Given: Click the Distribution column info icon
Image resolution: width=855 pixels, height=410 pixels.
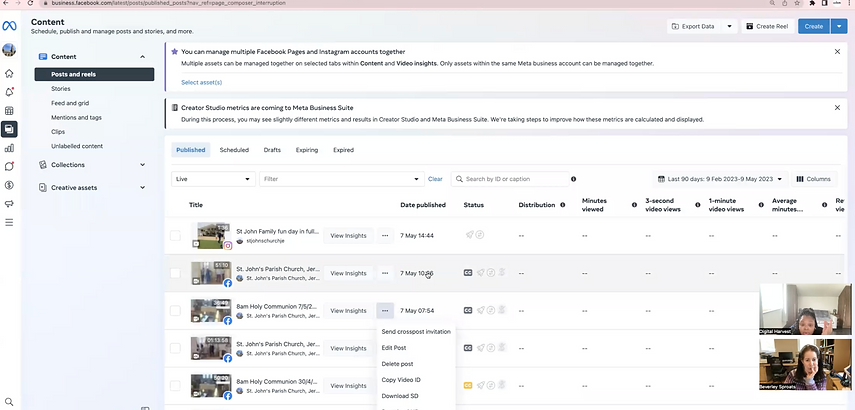Looking at the screenshot, I should tap(562, 205).
